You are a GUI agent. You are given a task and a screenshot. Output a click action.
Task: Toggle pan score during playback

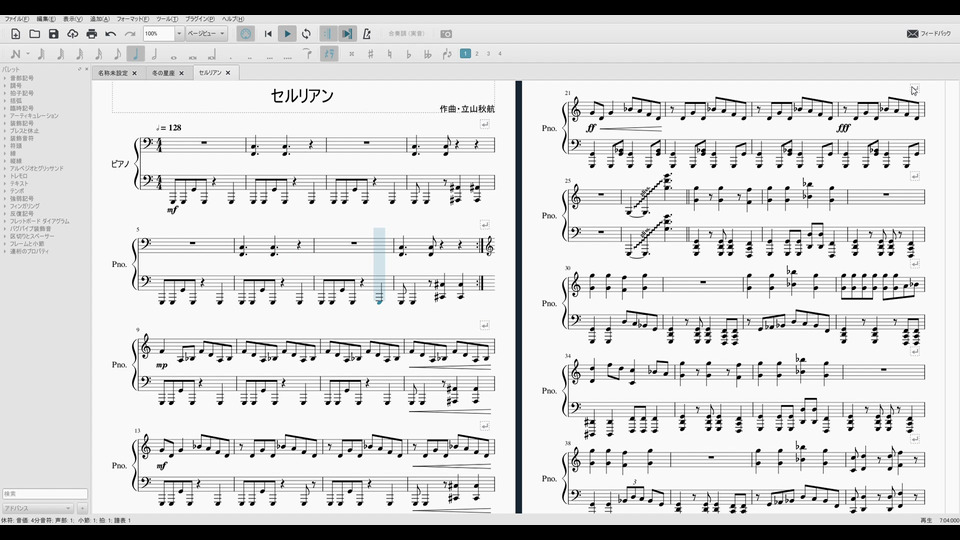[347, 34]
